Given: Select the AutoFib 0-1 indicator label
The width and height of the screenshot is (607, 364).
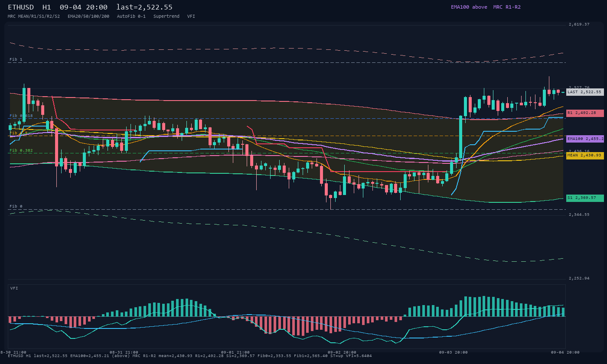Looking at the screenshot, I should click(x=131, y=16).
